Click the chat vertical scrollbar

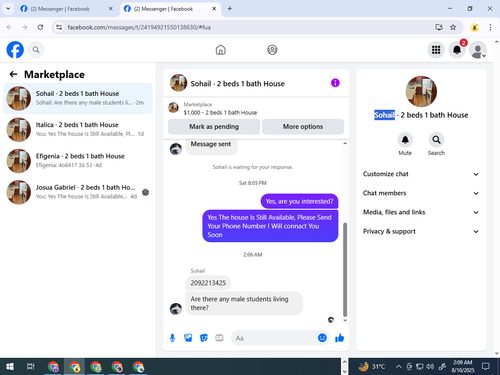click(x=345, y=269)
